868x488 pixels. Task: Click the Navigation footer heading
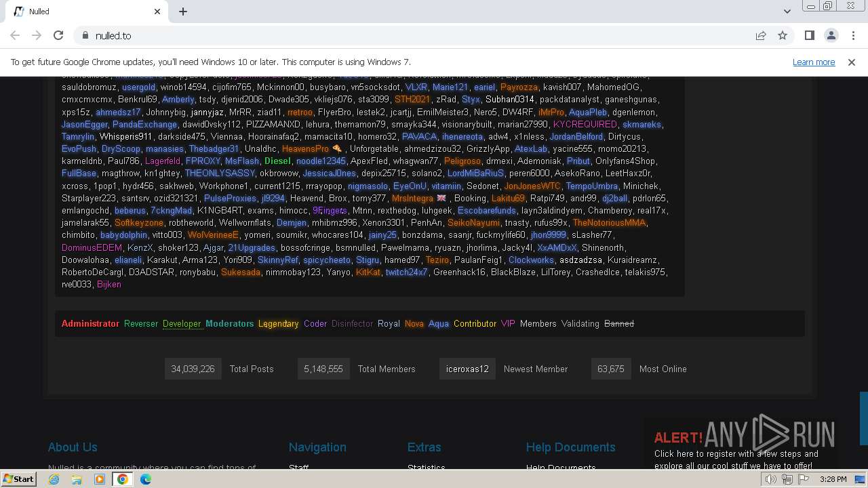pos(317,447)
